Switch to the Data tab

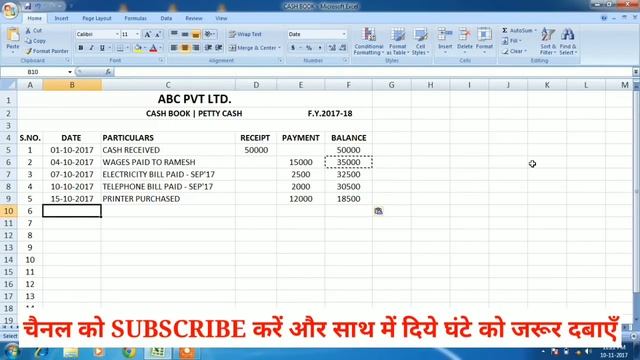[x=166, y=18]
